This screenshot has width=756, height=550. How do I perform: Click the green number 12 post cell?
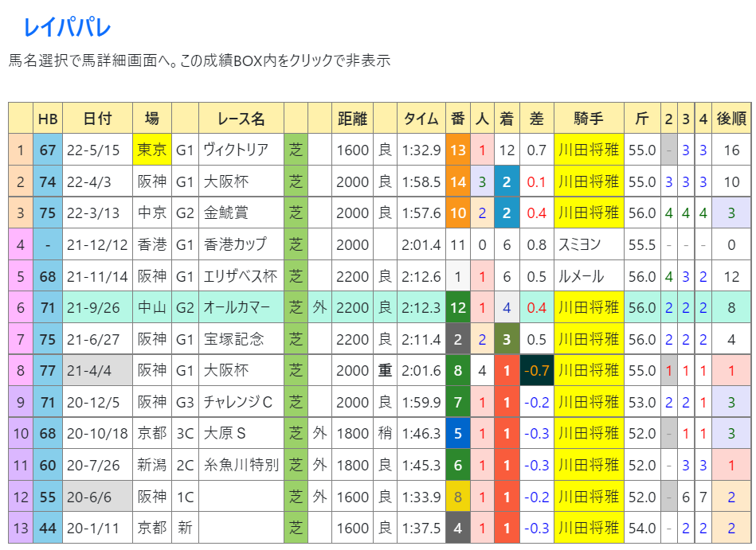[458, 307]
